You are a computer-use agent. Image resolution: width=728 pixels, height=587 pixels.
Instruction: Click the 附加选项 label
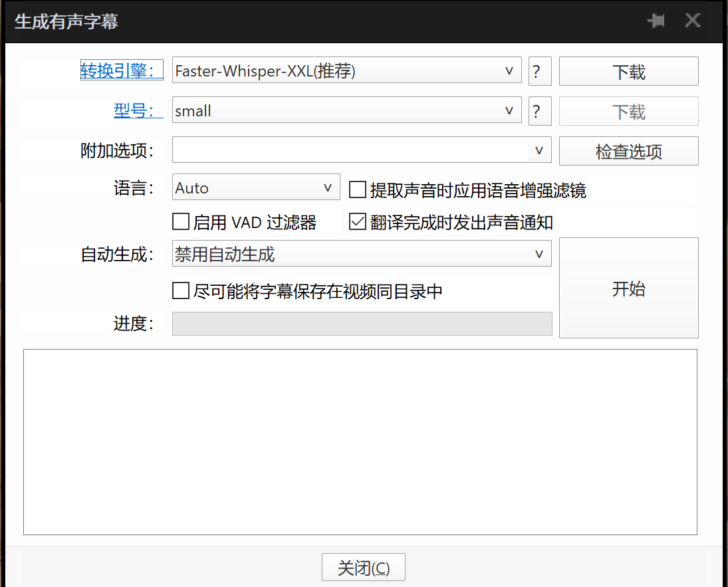pyautogui.click(x=117, y=150)
